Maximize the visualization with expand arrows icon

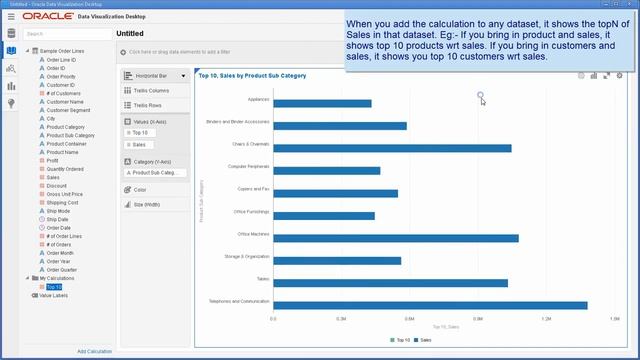(607, 76)
